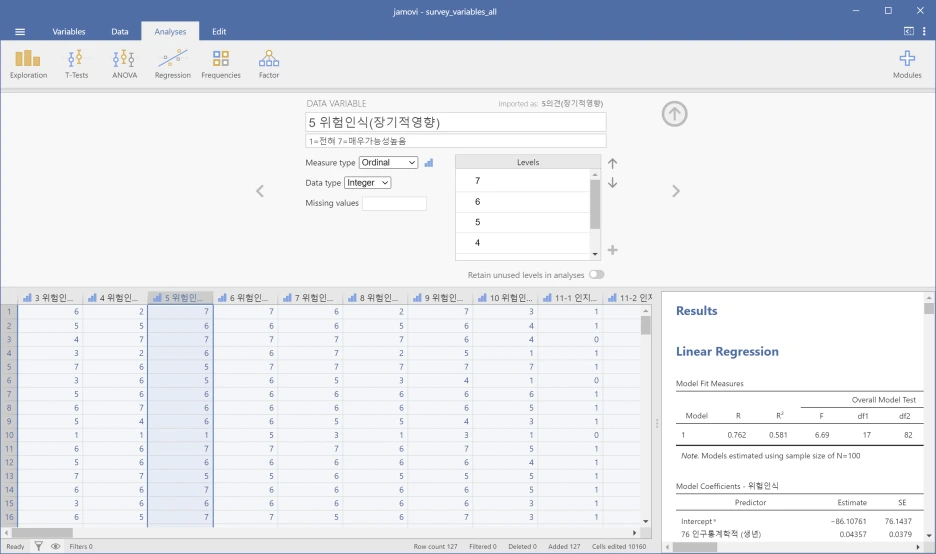Open the T-Tests analyses menu

pyautogui.click(x=76, y=64)
